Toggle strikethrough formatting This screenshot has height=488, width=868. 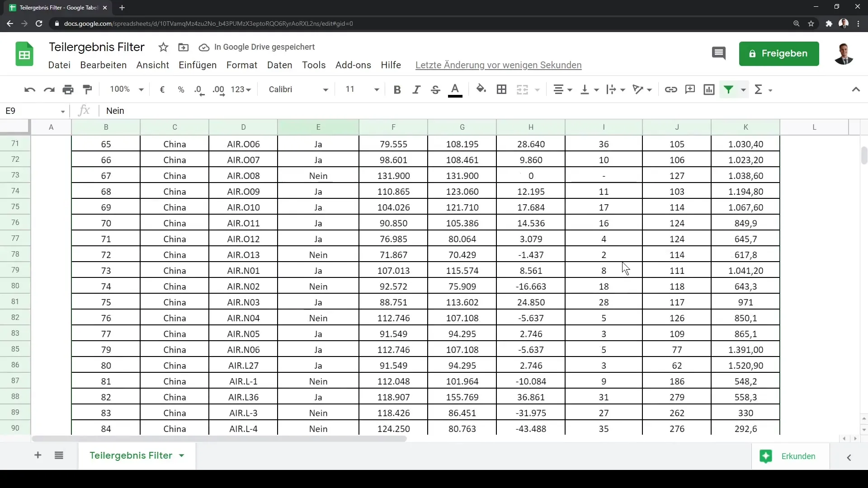click(x=435, y=89)
